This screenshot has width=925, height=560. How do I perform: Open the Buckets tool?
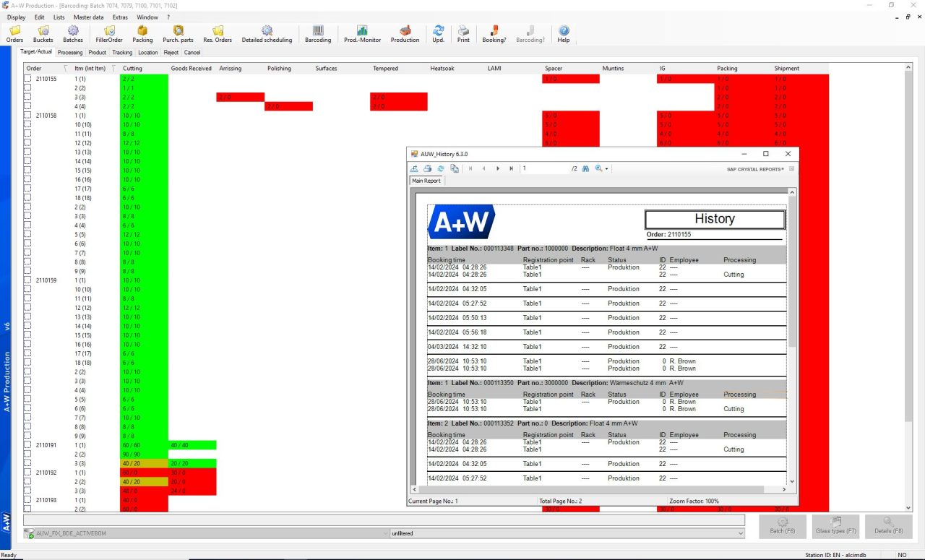point(43,34)
